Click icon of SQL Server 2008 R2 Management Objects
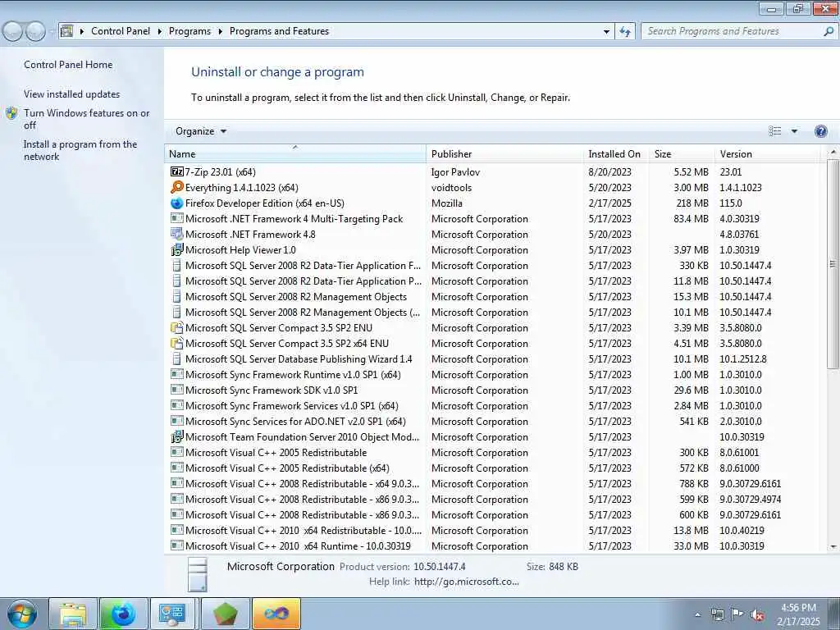The image size is (840, 630). pos(177,297)
